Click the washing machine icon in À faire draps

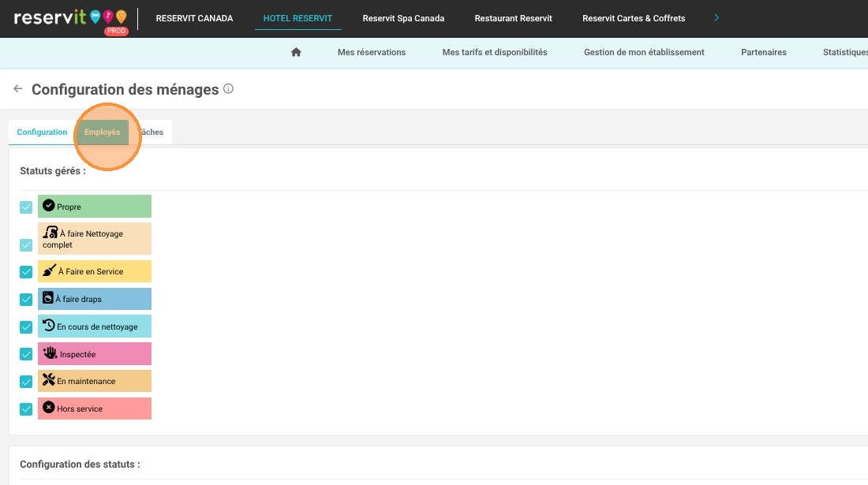click(x=48, y=297)
